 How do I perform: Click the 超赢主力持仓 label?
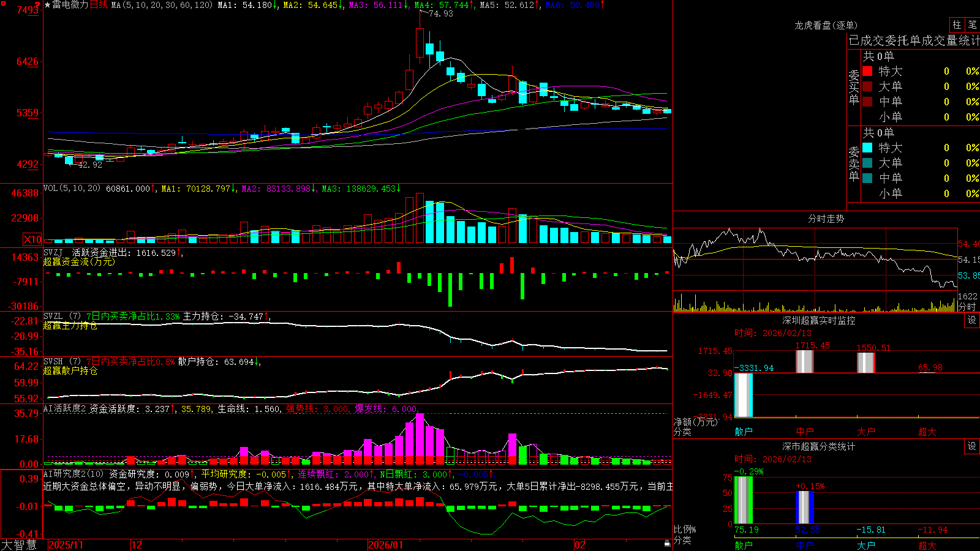[70, 326]
